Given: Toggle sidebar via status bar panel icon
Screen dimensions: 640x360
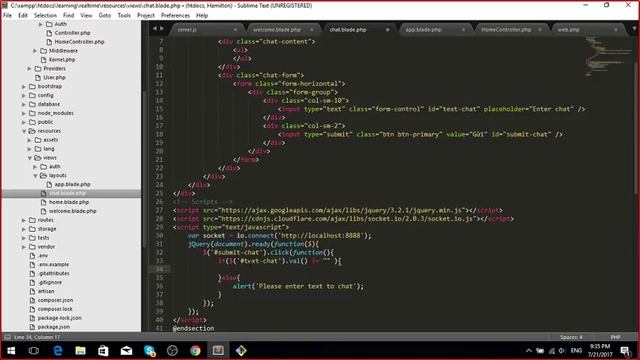Looking at the screenshot, I should [7, 337].
